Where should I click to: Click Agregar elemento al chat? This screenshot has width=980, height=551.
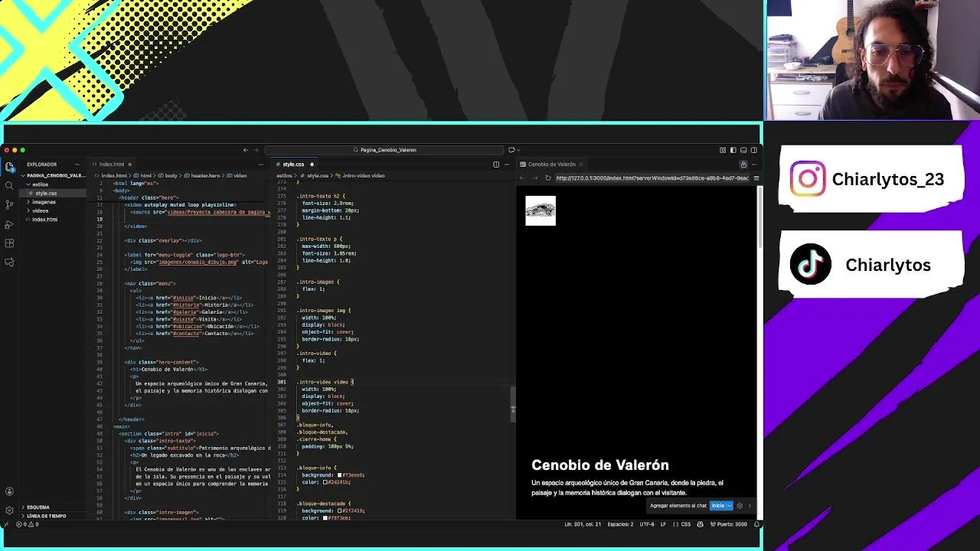click(678, 506)
